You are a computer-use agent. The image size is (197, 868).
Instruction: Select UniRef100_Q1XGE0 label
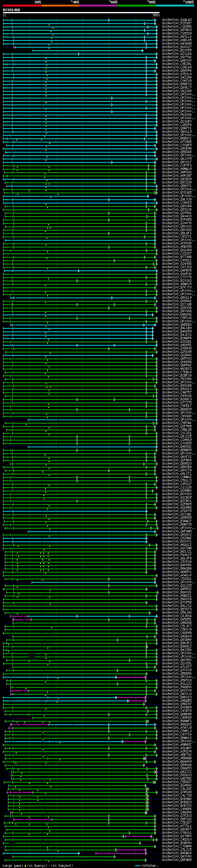177,121
